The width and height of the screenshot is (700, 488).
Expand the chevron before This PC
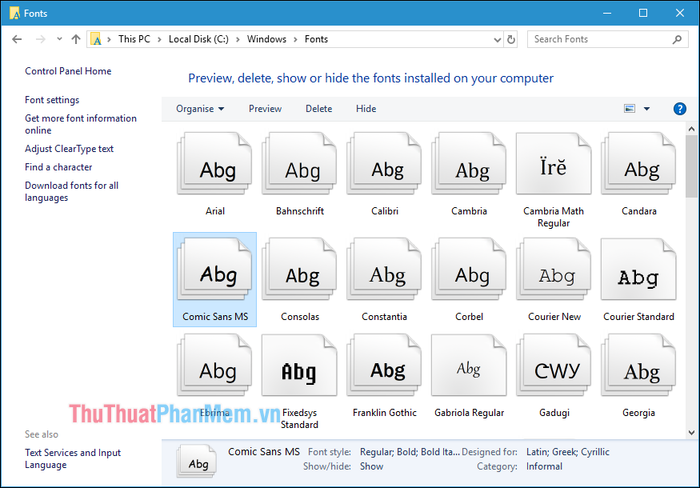pyautogui.click(x=109, y=39)
